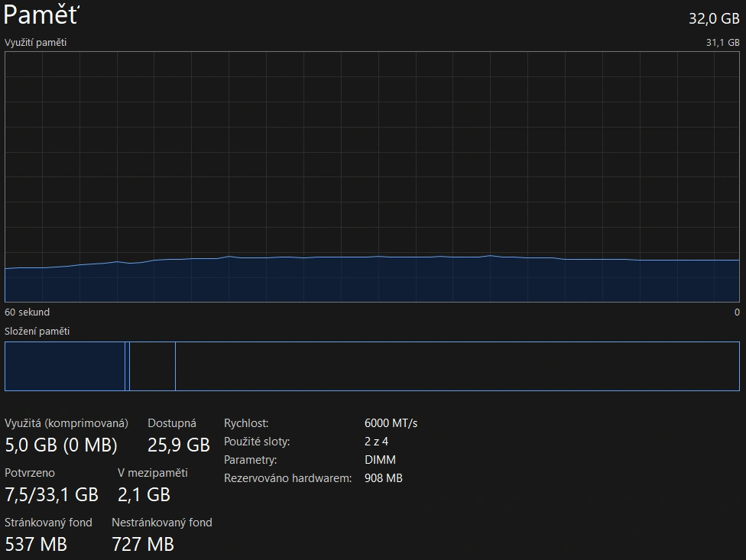Viewport: 746px width, 560px height.
Task: Click the large free segment of composition bar
Action: pyautogui.click(x=457, y=366)
